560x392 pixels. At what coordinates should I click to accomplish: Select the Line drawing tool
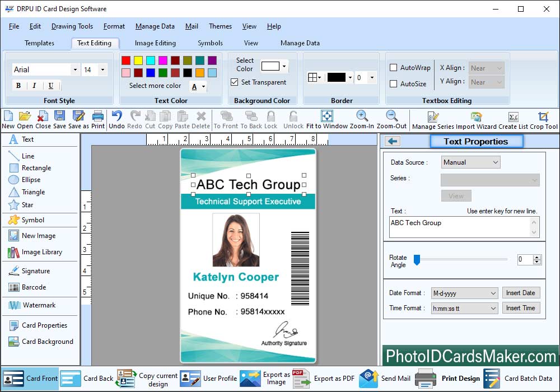[21, 156]
